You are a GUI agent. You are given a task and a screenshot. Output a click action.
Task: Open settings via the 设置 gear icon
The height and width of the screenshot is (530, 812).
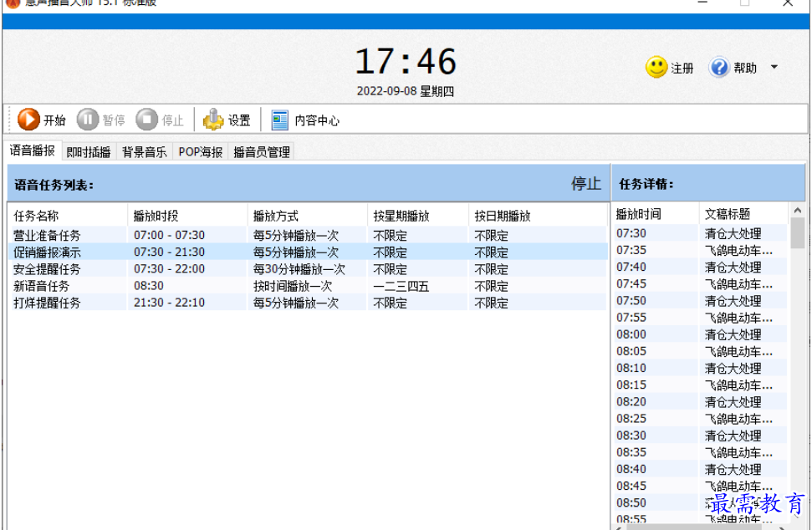212,120
